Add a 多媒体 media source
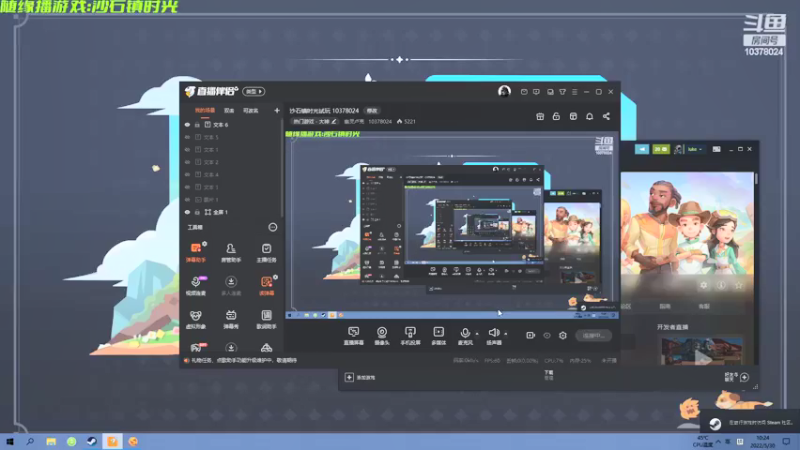Viewport: 800px width, 450px height. [438, 336]
